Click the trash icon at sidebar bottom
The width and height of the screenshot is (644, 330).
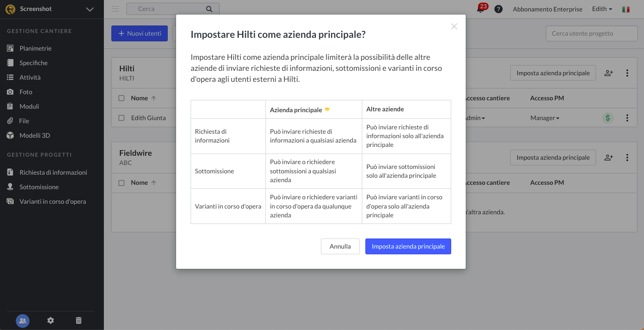78,321
